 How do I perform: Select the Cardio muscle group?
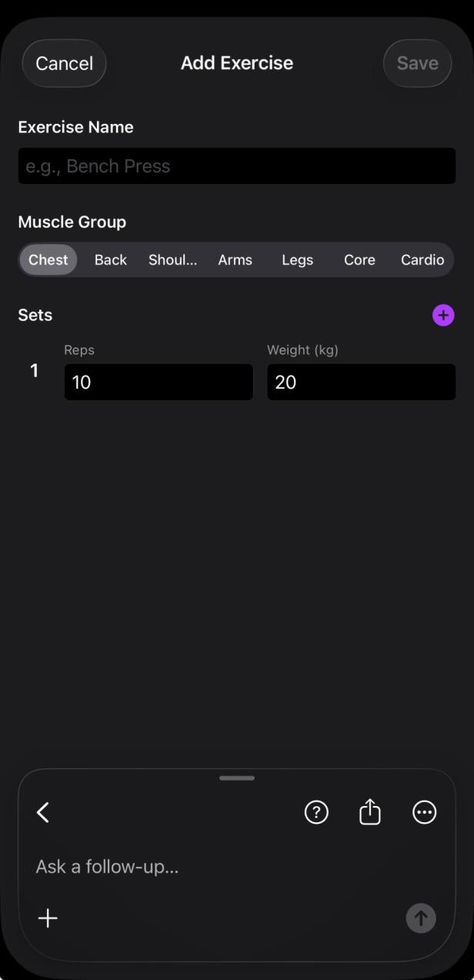click(422, 259)
